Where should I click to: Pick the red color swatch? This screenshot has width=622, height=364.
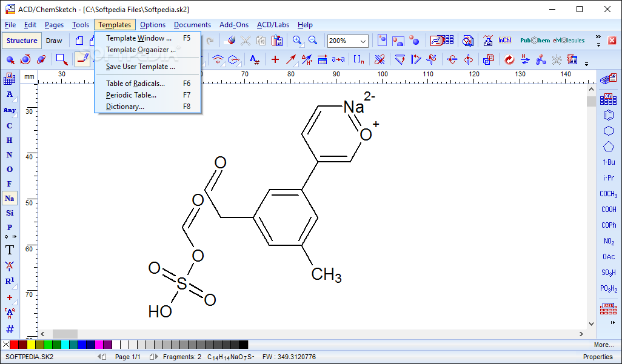click(15, 345)
